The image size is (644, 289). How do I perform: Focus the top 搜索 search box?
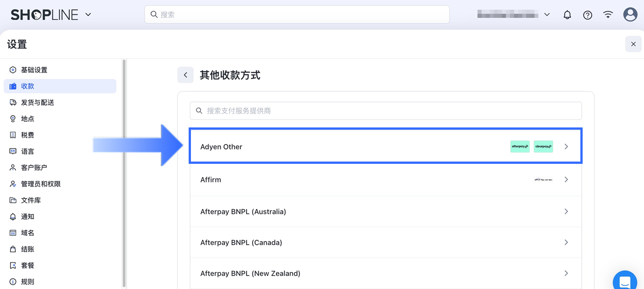[297, 14]
